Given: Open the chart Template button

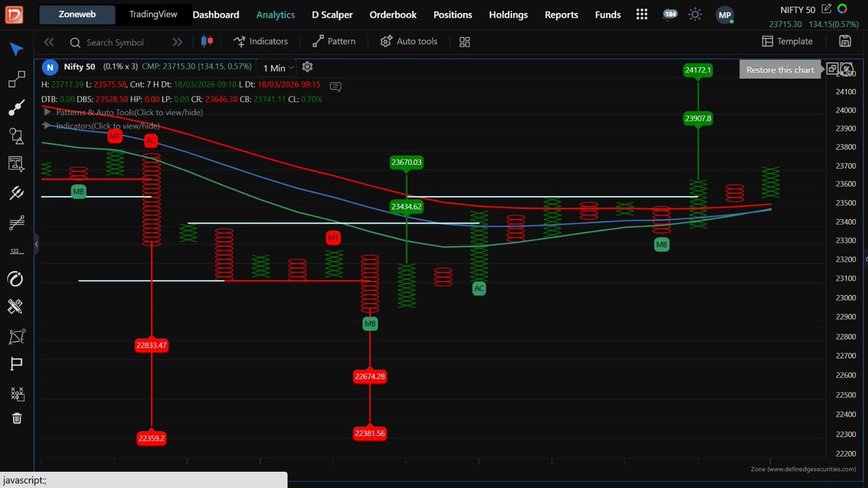Looking at the screenshot, I should point(788,41).
